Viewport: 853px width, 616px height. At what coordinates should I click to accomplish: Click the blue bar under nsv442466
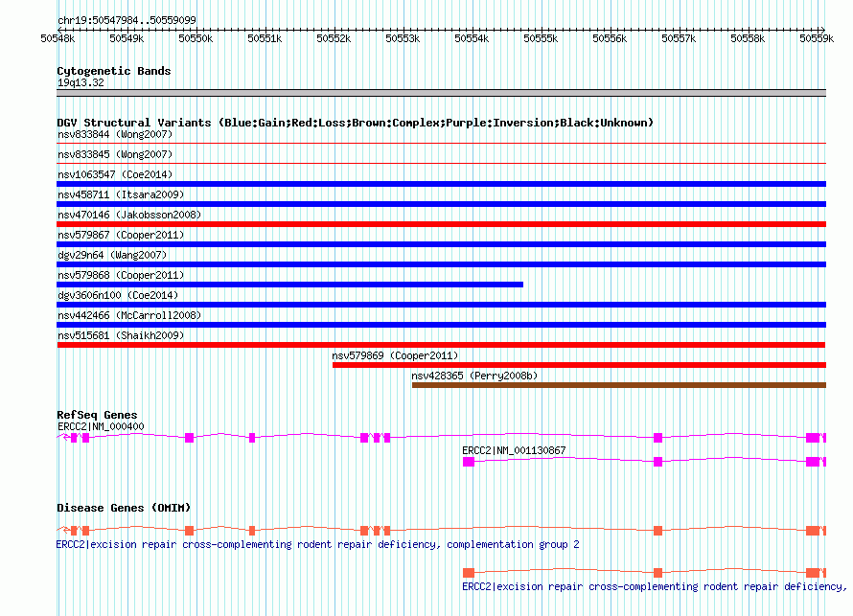441,325
